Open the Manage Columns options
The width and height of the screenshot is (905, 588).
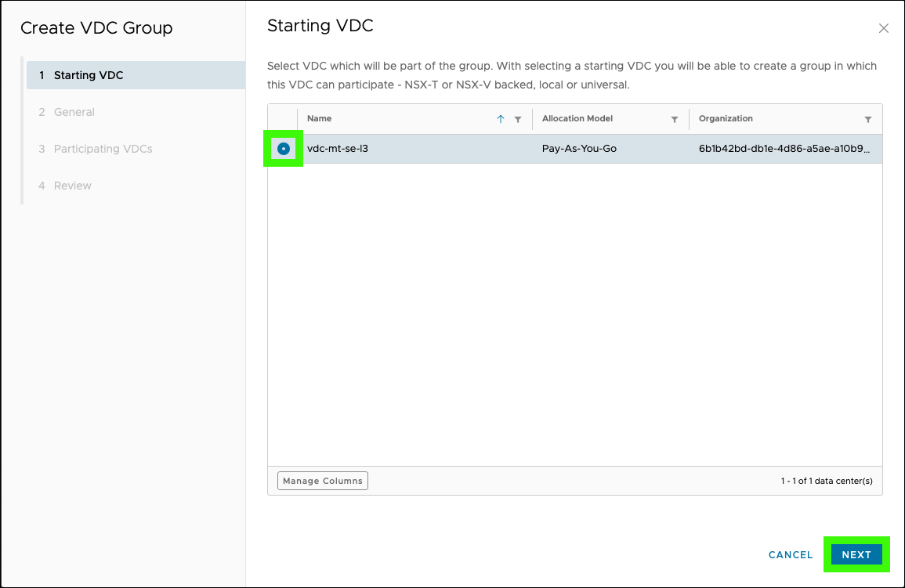click(x=323, y=481)
